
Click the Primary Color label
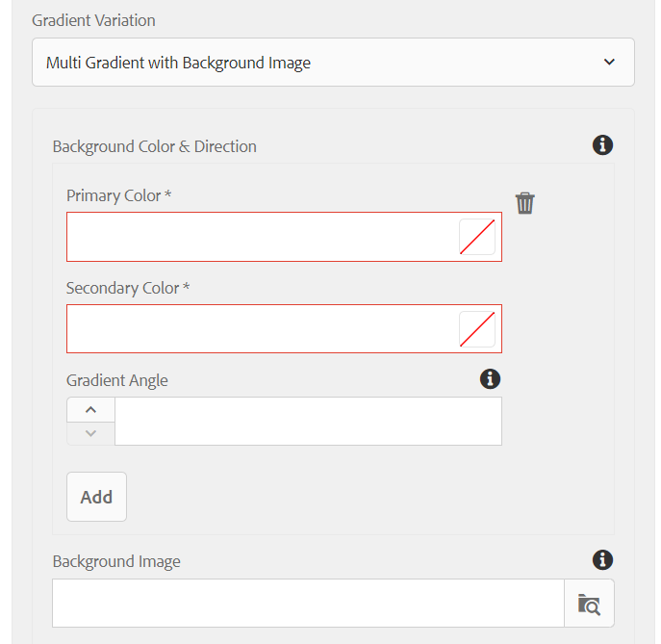pyautogui.click(x=118, y=196)
